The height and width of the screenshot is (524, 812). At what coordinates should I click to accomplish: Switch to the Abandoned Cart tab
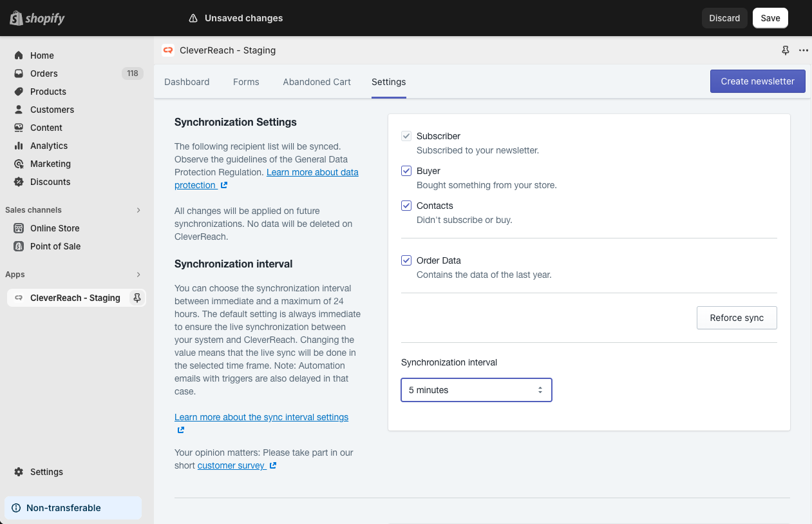click(x=317, y=82)
